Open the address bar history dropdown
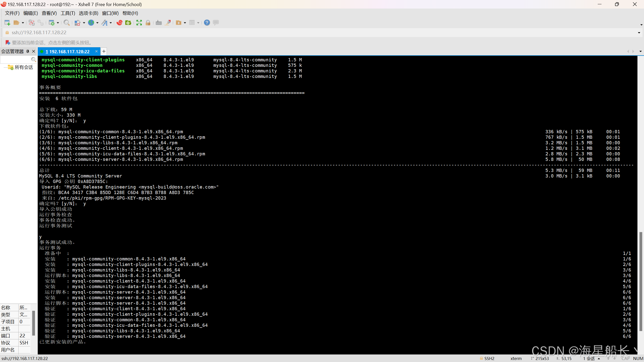Screen dimensions: 644x362 639,33
